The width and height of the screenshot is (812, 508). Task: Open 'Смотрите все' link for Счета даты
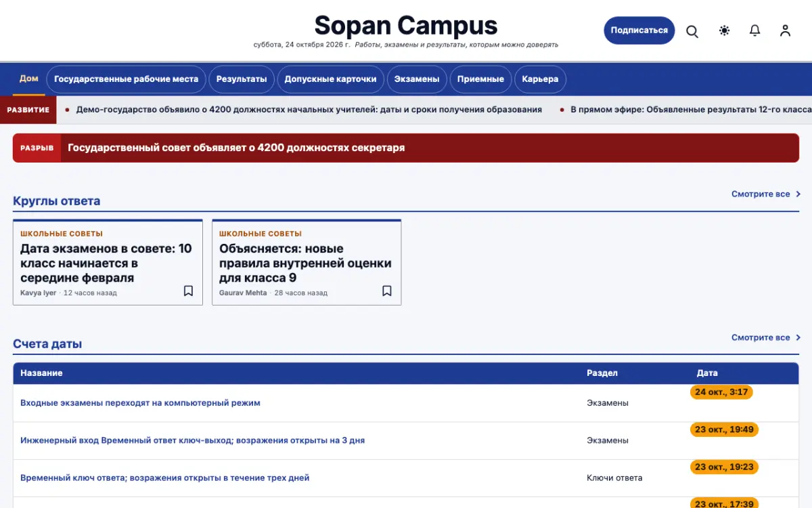click(x=766, y=337)
